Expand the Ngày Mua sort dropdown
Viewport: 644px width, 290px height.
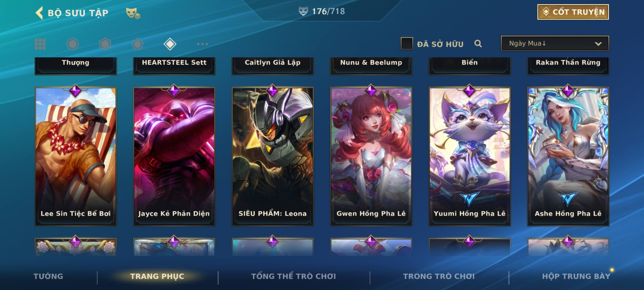point(555,43)
